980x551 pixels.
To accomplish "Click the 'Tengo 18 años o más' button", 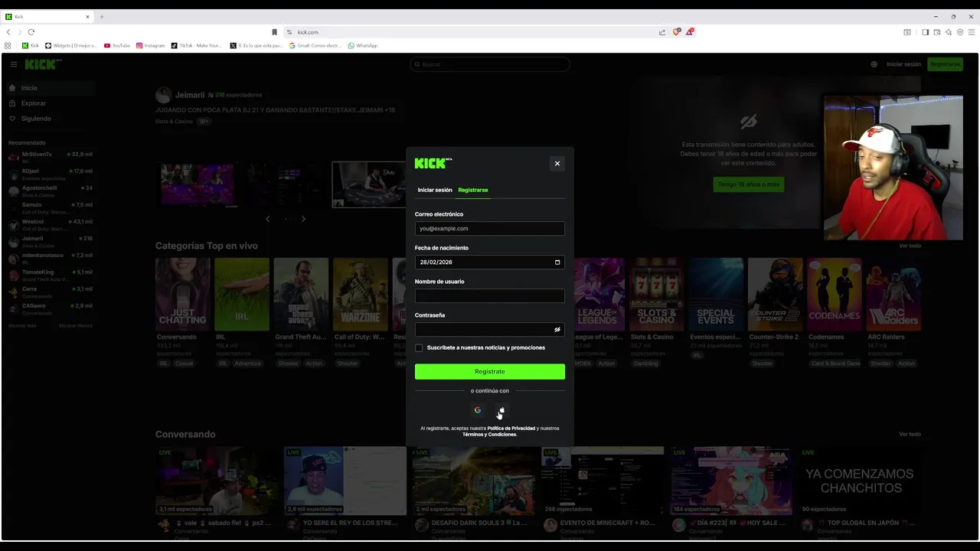I will (x=748, y=184).
